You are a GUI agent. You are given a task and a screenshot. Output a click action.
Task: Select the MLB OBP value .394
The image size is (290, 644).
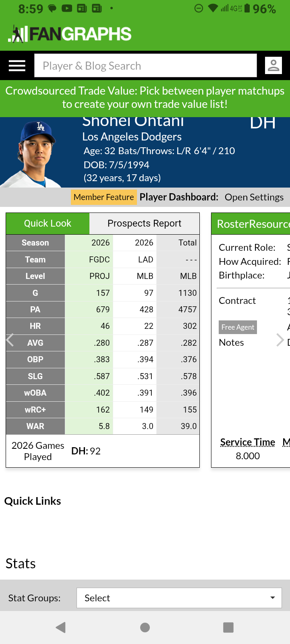pyautogui.click(x=145, y=359)
